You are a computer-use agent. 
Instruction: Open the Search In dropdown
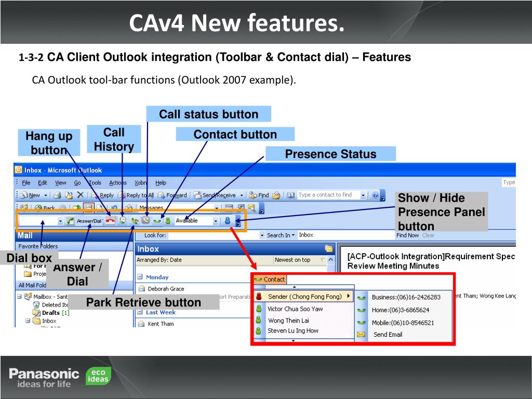(x=280, y=235)
